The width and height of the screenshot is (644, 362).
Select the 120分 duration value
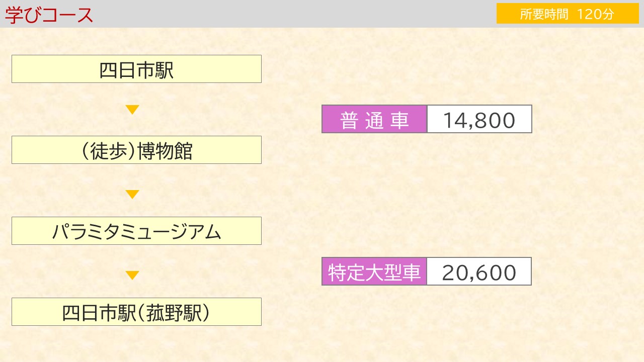596,14
